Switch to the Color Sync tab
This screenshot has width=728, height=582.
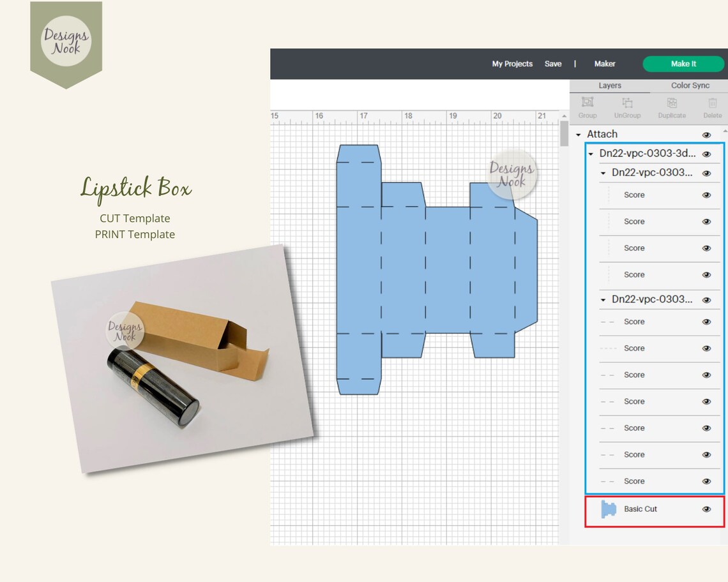click(689, 85)
